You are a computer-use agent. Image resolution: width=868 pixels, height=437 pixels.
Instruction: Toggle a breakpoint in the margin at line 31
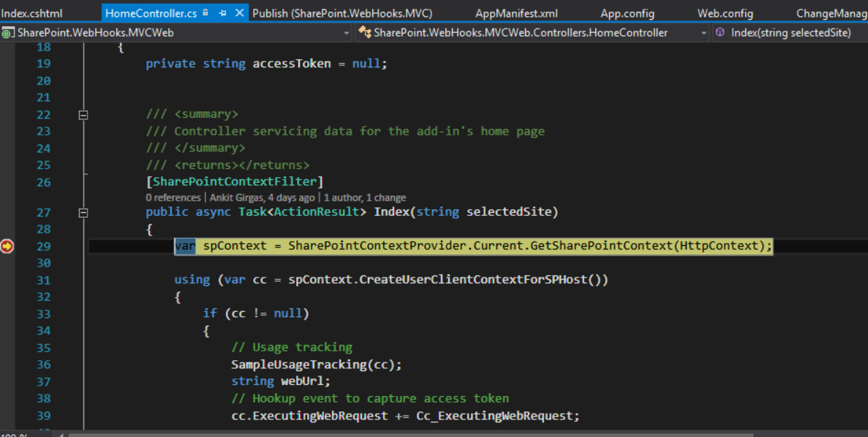[x=7, y=280]
